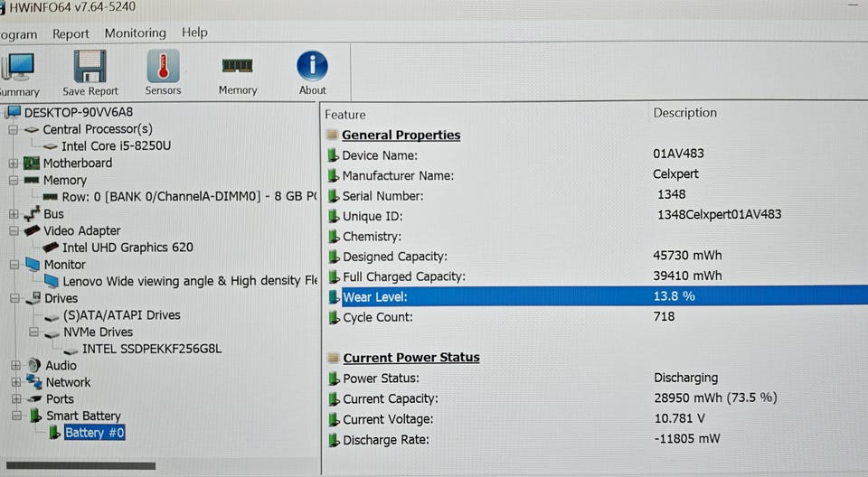Click the 1348Celxpert01AV483 value

(719, 215)
